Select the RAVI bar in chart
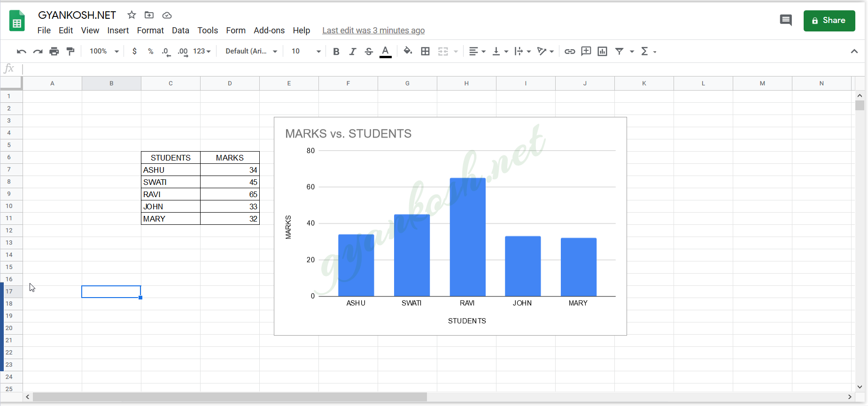The height and width of the screenshot is (406, 868). (x=467, y=237)
